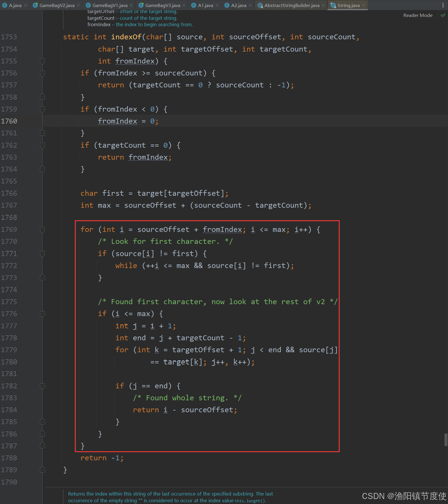Click the indexOf method name

tap(126, 37)
